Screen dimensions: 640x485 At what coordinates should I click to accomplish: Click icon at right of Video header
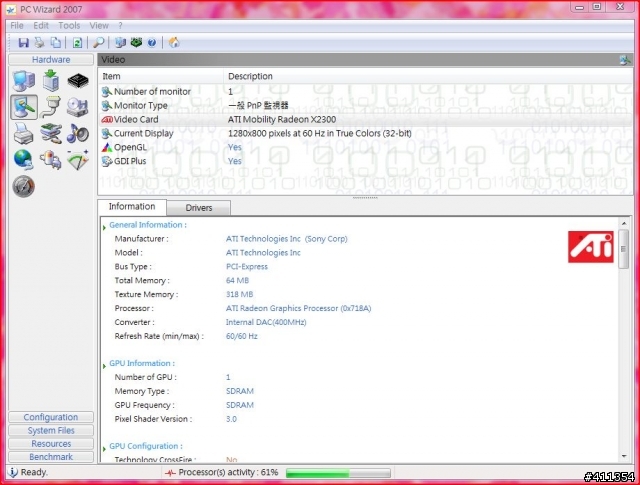pyautogui.click(x=625, y=60)
